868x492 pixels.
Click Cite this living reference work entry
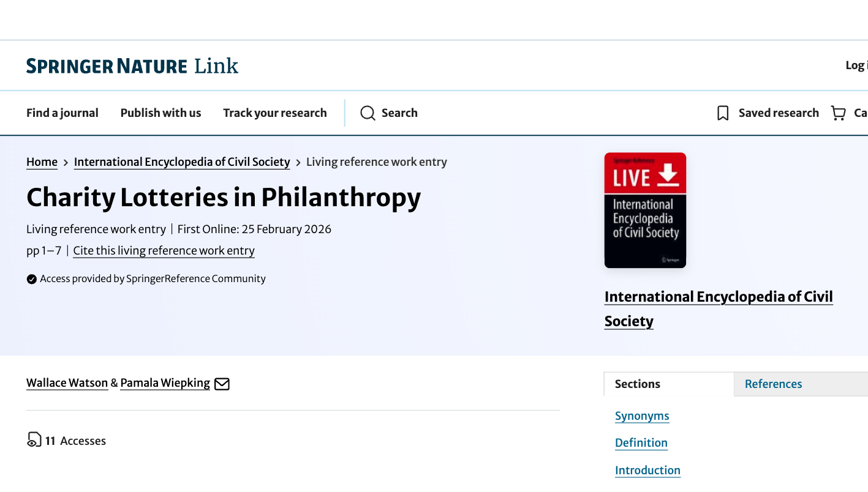(164, 251)
